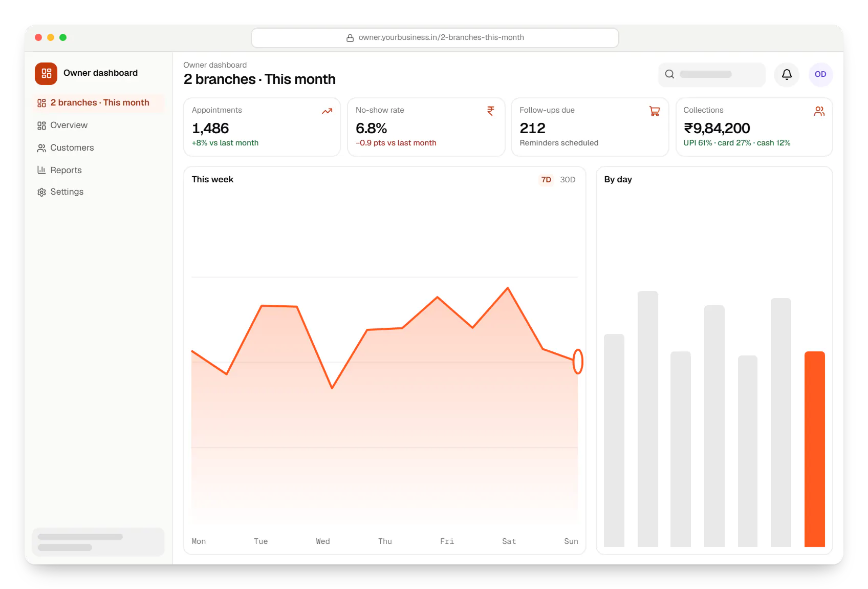The width and height of the screenshot is (868, 589).
Task: Click the 'Sat' axis label
Action: tap(509, 541)
